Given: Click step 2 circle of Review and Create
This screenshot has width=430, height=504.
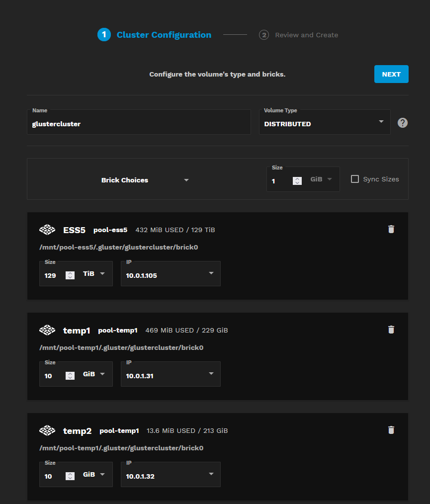Looking at the screenshot, I should click(264, 35).
